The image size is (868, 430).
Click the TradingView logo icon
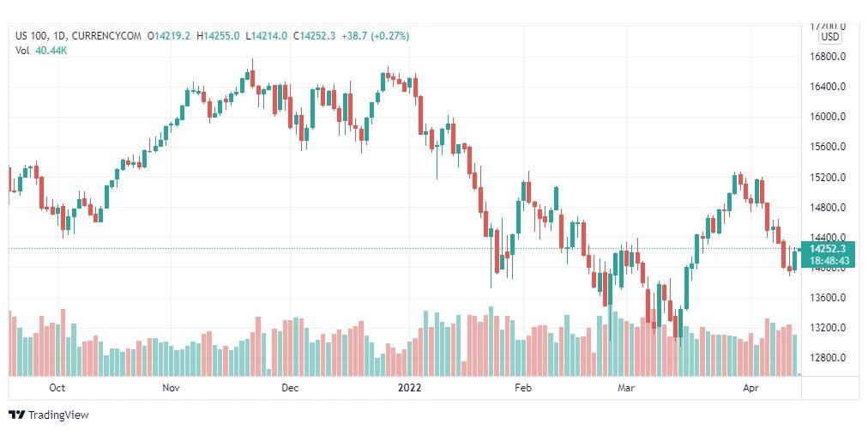click(17, 415)
